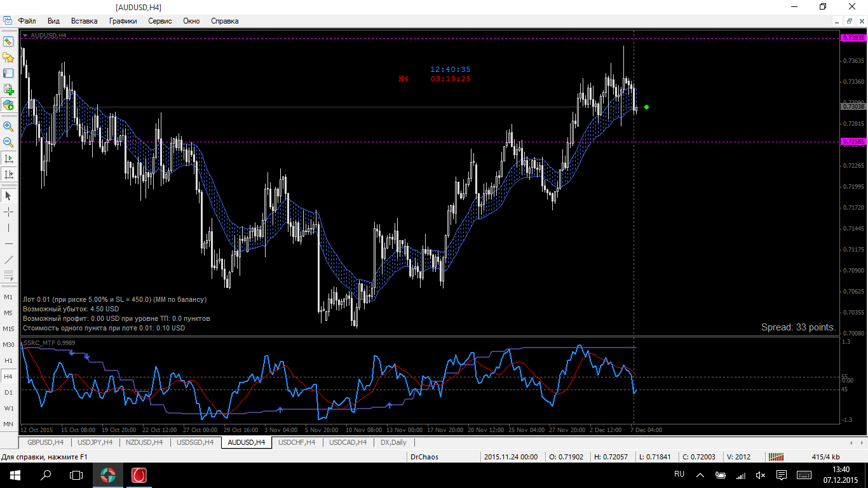Click the volume icon in system tray
This screenshot has width=868, height=488.
click(x=761, y=475)
